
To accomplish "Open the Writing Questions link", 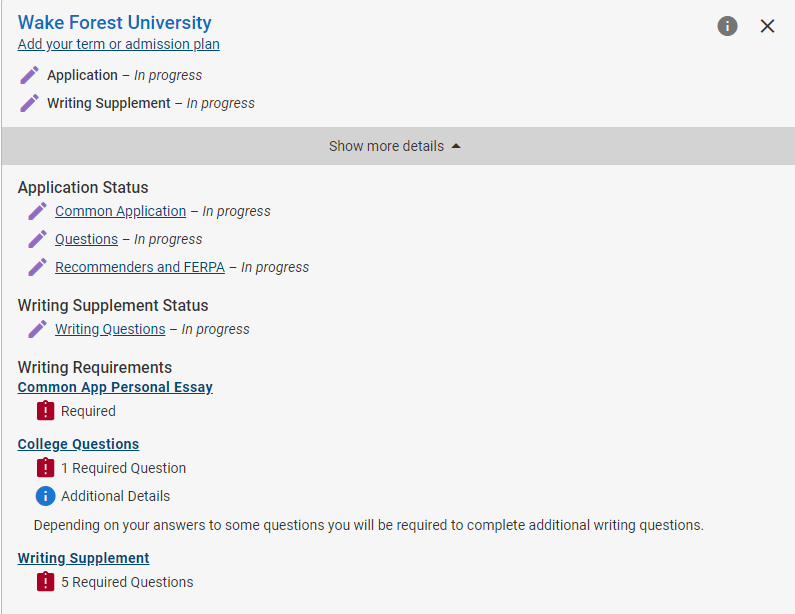I will 110,329.
